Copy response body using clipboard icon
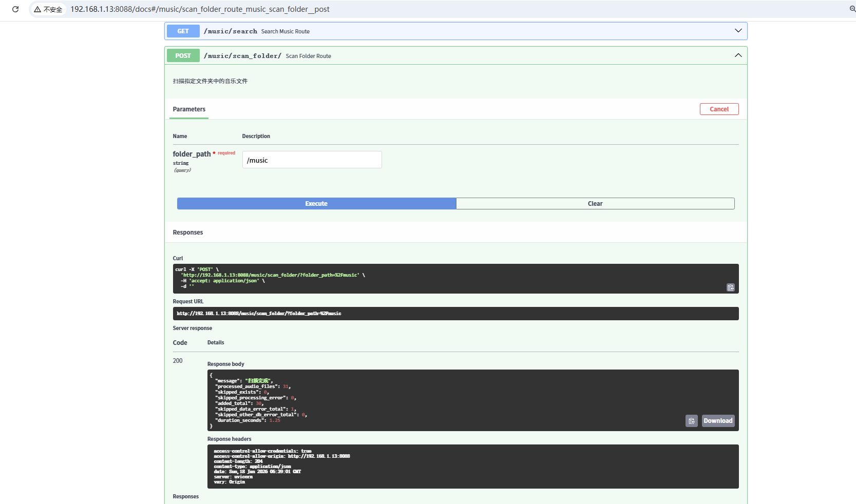Image resolution: width=856 pixels, height=504 pixels. [691, 421]
